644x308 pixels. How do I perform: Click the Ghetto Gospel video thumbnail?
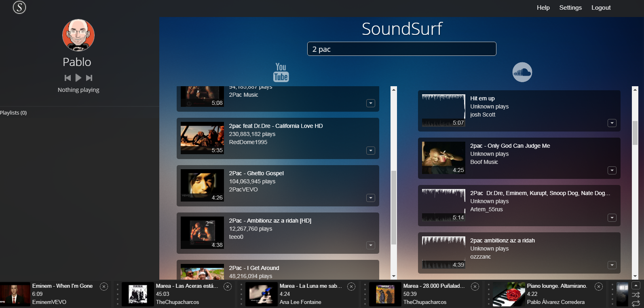(202, 185)
